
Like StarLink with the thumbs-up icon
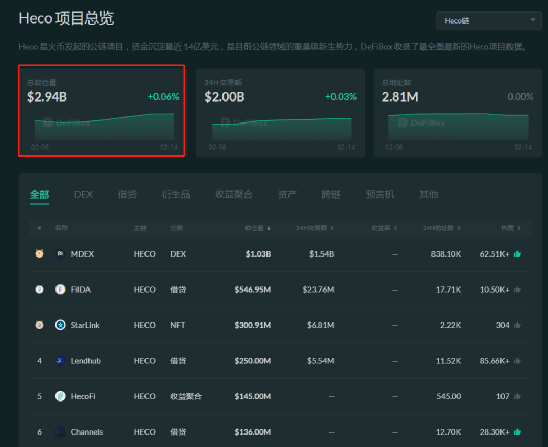(517, 325)
